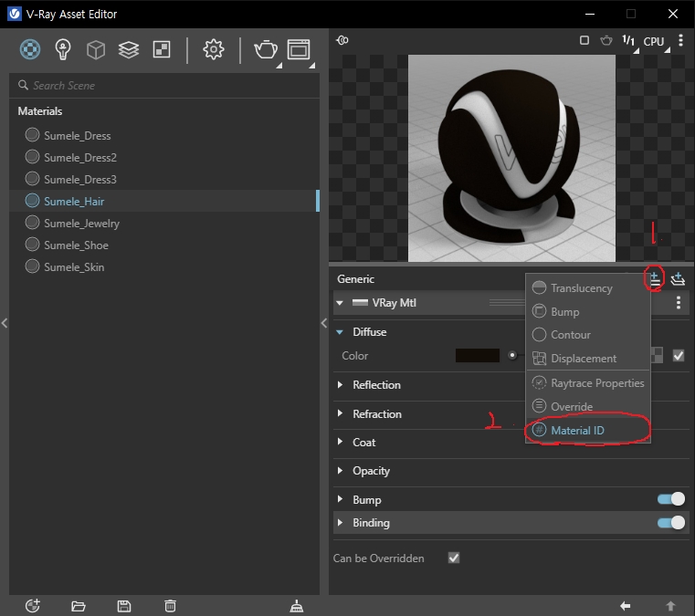The height and width of the screenshot is (616, 695).
Task: Start render with the teapot icon
Action: pyautogui.click(x=265, y=49)
